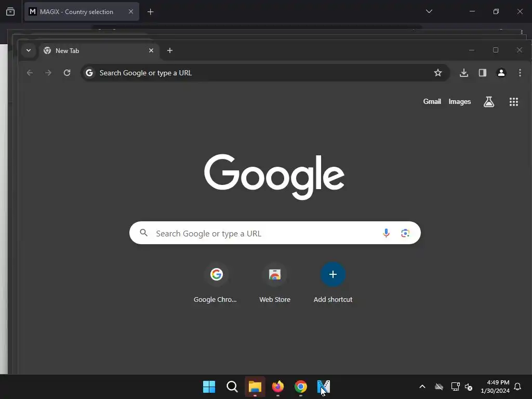Click the Google search box
Image resolution: width=532 pixels, height=399 pixels.
click(x=275, y=233)
